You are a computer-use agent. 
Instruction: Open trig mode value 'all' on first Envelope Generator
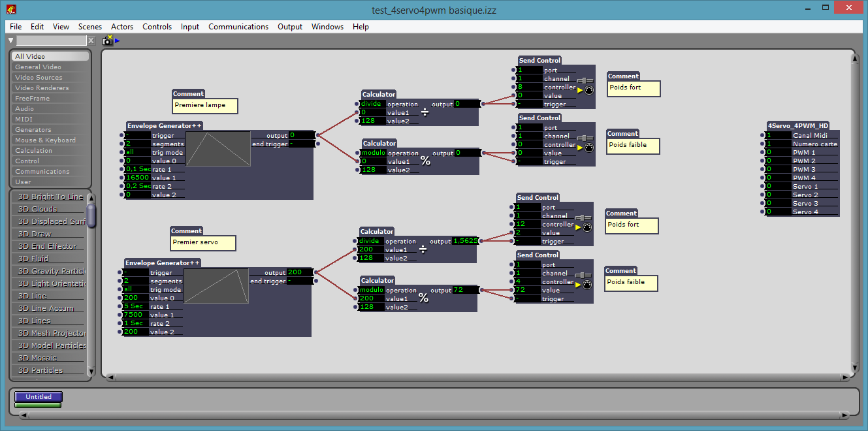[137, 152]
